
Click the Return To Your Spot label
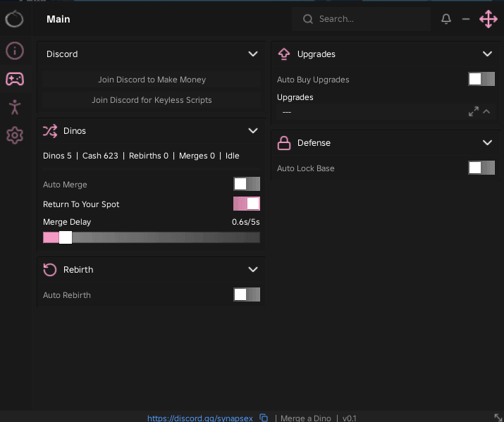81,204
